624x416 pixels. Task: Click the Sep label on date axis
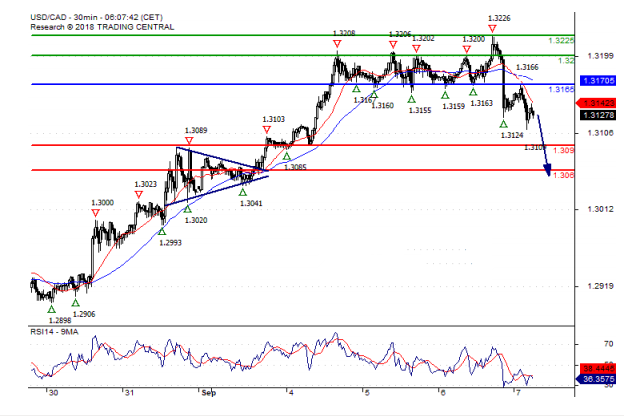[x=207, y=393]
